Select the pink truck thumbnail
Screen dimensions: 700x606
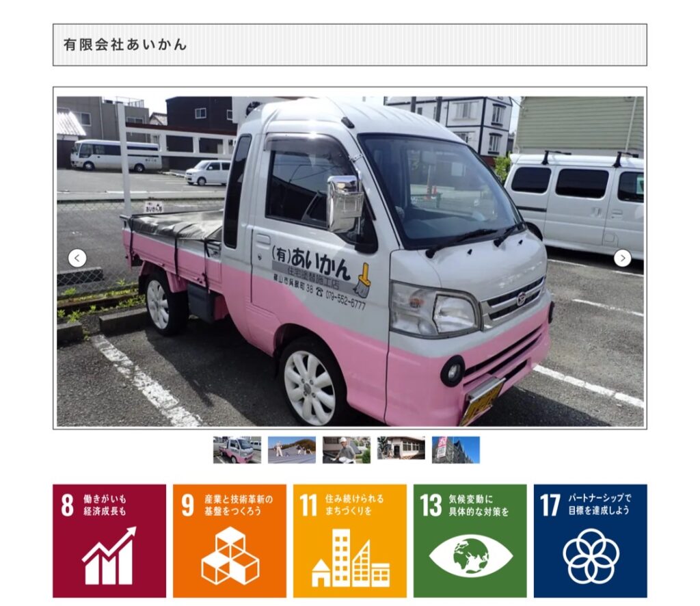click(237, 449)
